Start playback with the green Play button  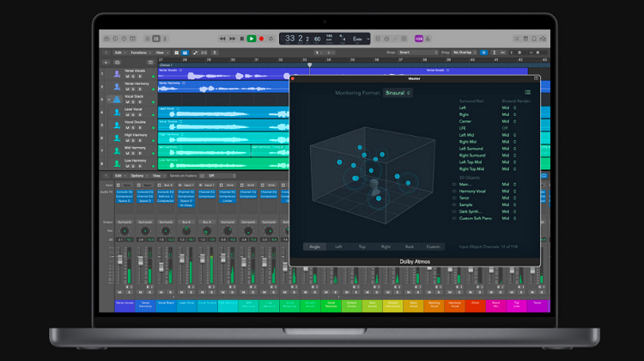pos(252,39)
